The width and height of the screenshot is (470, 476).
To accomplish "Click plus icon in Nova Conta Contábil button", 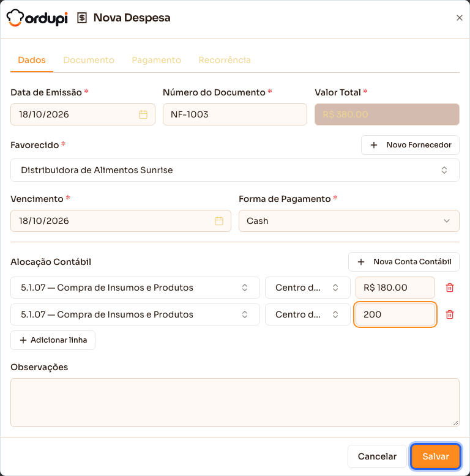I will coord(360,262).
